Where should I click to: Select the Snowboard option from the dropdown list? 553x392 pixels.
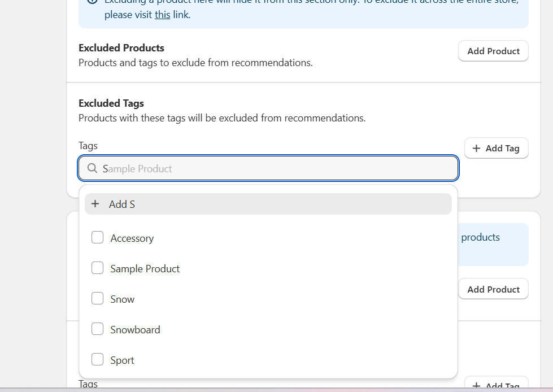click(135, 329)
